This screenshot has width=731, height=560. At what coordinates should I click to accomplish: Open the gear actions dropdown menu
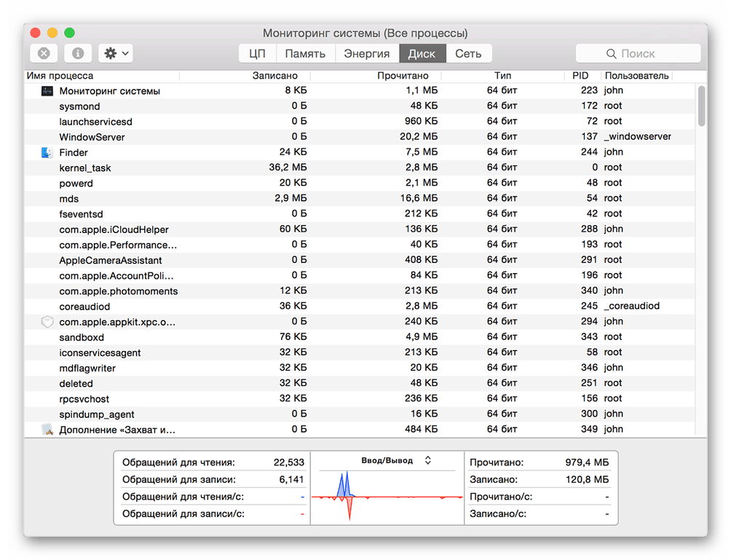tap(116, 54)
